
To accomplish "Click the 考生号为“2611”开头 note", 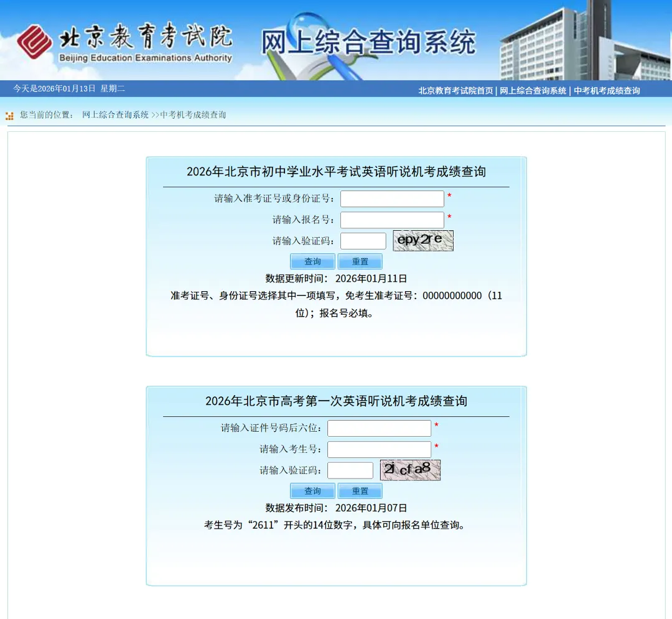I will [335, 525].
